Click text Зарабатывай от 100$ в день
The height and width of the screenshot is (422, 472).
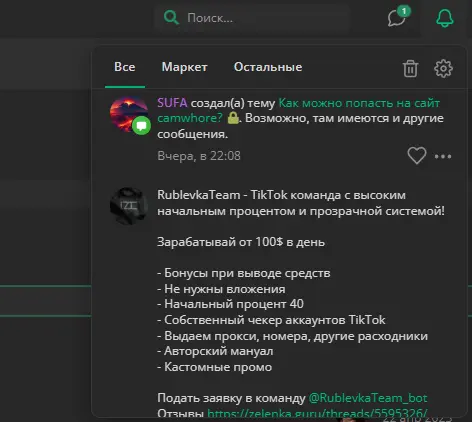[241, 242]
